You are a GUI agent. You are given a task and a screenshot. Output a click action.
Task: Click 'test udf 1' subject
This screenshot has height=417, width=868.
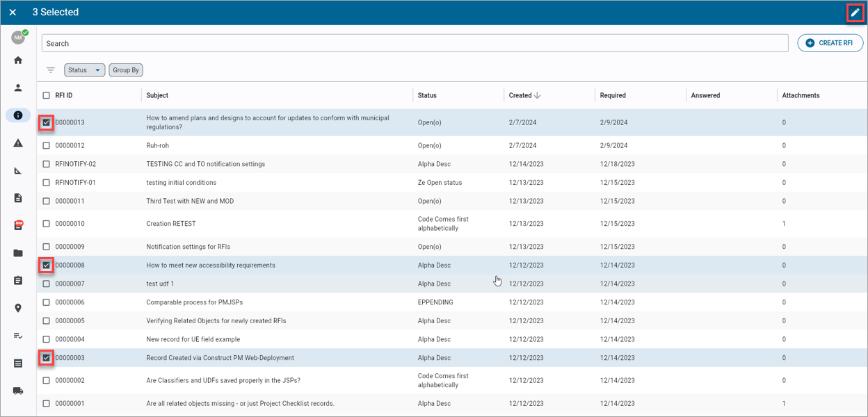coord(160,284)
